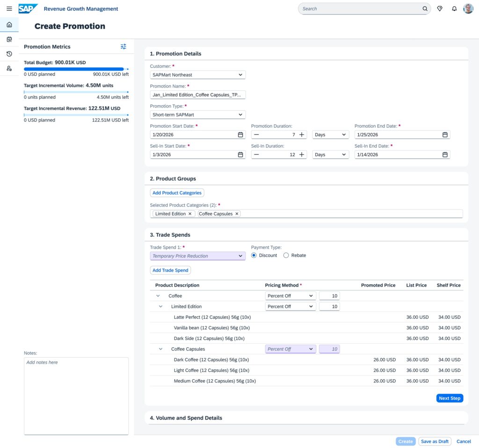Increase Sell-In Duration with plus button
Viewport: 479px width, 448px height.
302,154
